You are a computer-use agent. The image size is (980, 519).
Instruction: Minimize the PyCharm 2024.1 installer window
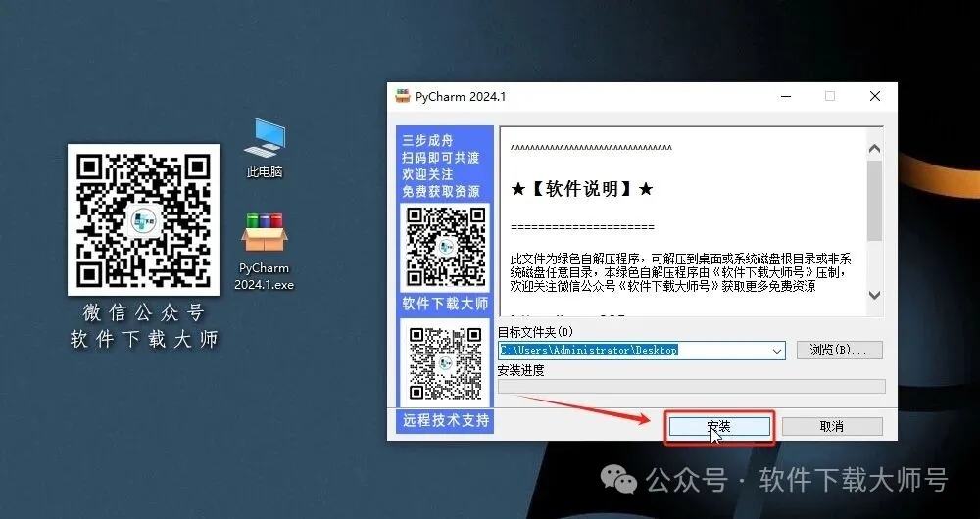[x=786, y=96]
